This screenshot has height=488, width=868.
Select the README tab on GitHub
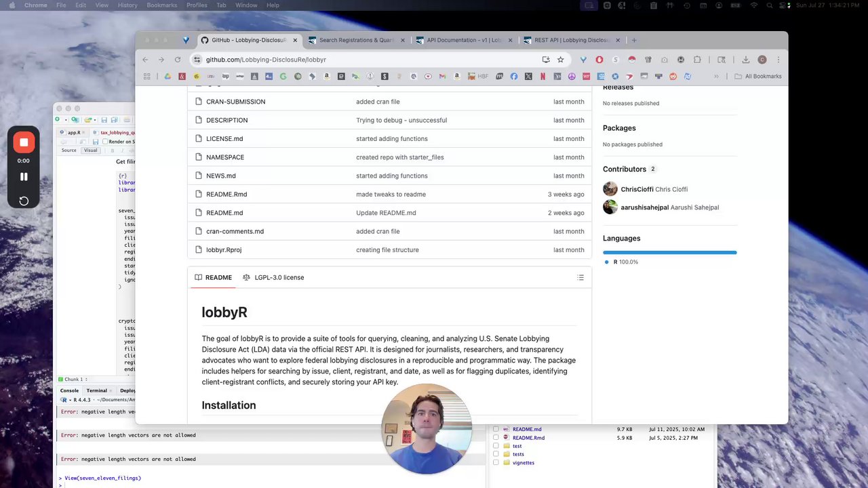tap(214, 277)
